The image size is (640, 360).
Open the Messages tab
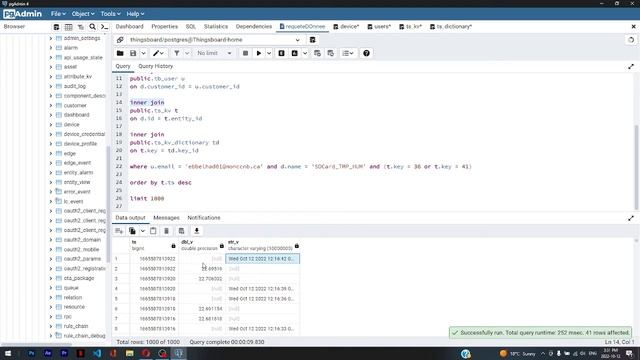pos(166,218)
